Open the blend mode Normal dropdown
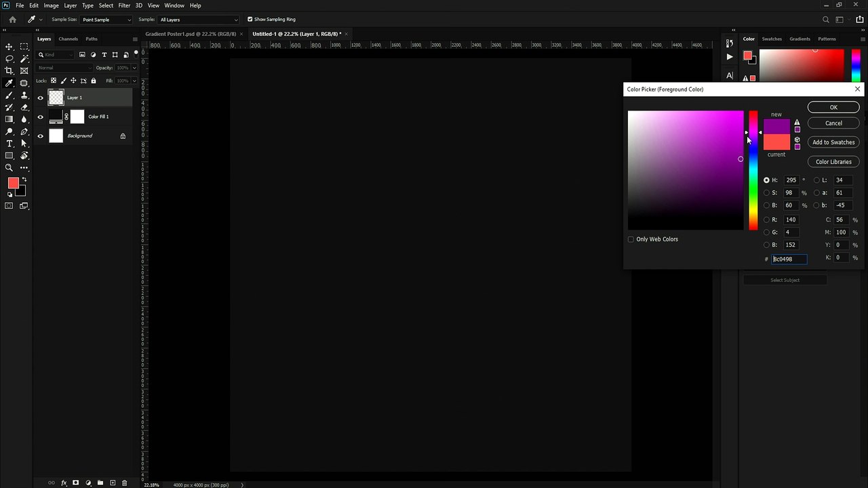Viewport: 868px width, 488px height. [x=65, y=68]
